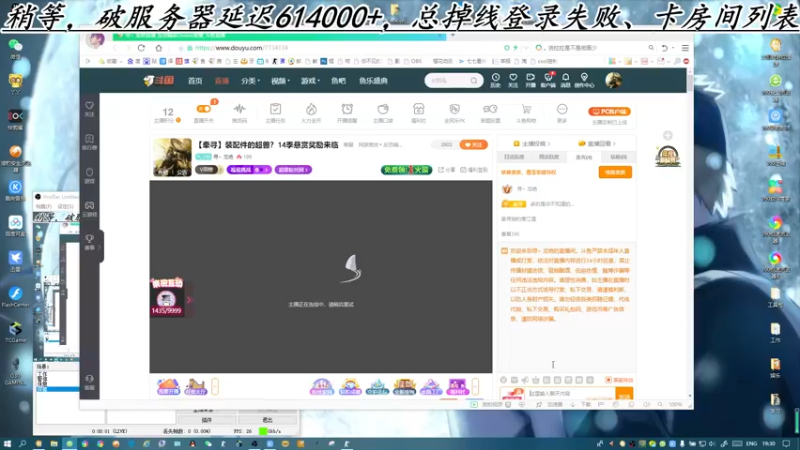Expand the 直播回看 link

pos(597,144)
